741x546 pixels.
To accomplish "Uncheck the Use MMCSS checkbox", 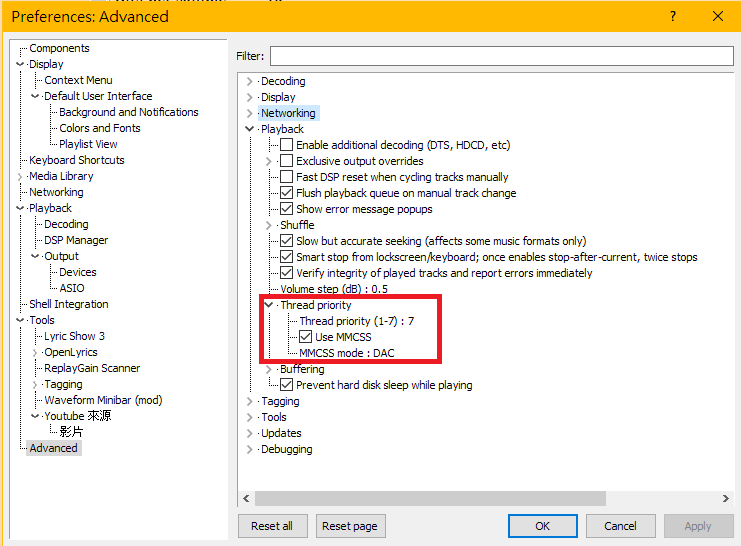I will [306, 337].
